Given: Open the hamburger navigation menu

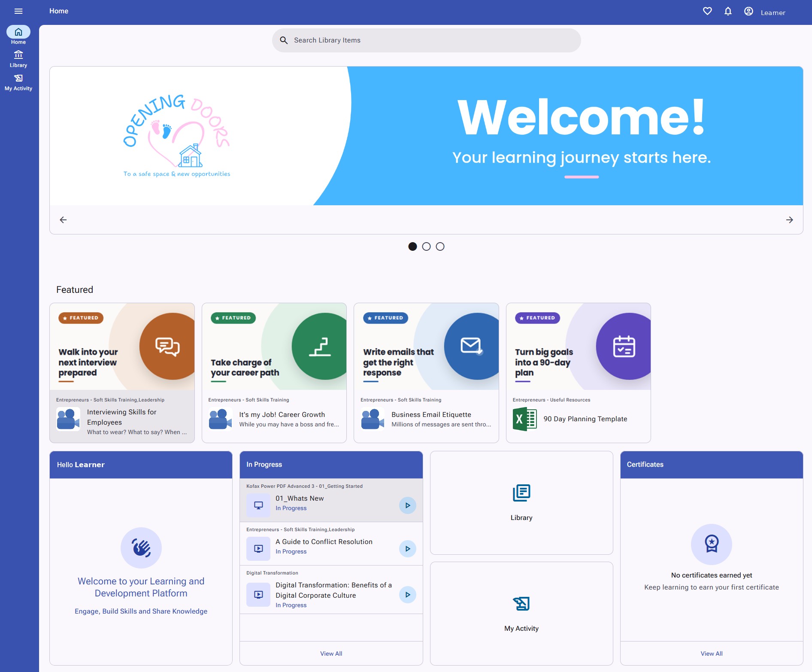Looking at the screenshot, I should pos(18,11).
